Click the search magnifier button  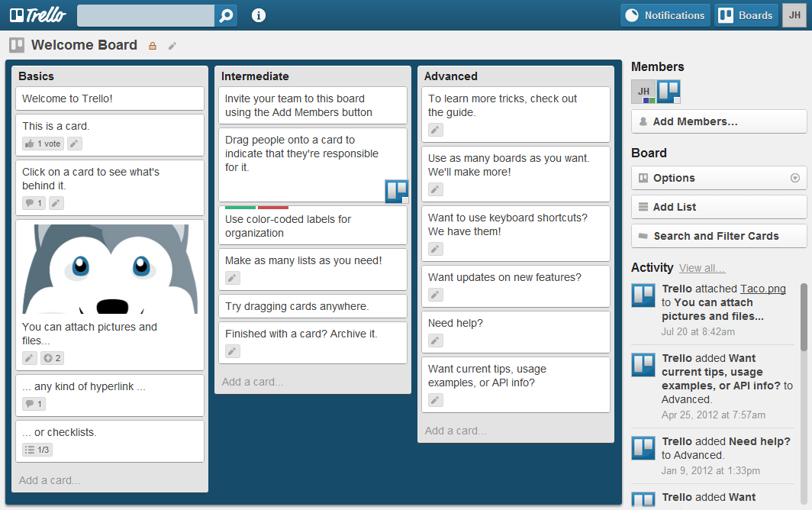click(x=226, y=15)
